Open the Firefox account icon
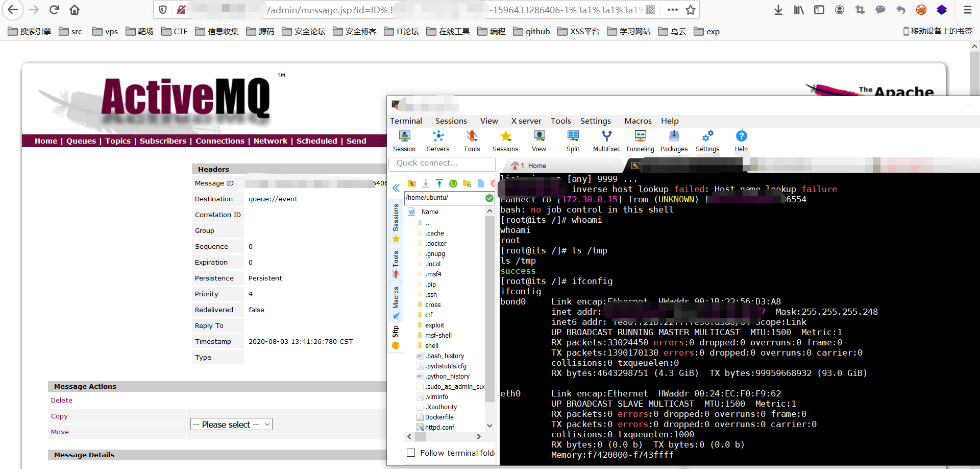The height and width of the screenshot is (469, 980). (840, 10)
